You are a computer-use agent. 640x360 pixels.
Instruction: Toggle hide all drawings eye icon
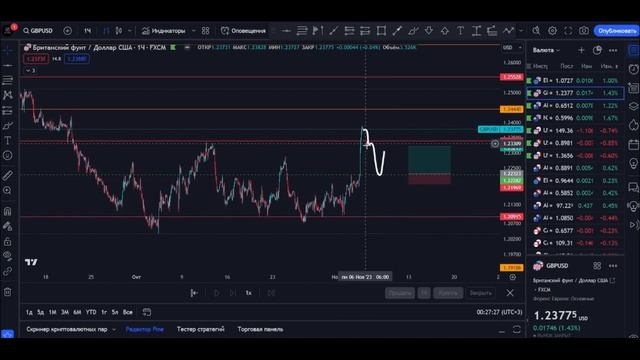(x=8, y=256)
